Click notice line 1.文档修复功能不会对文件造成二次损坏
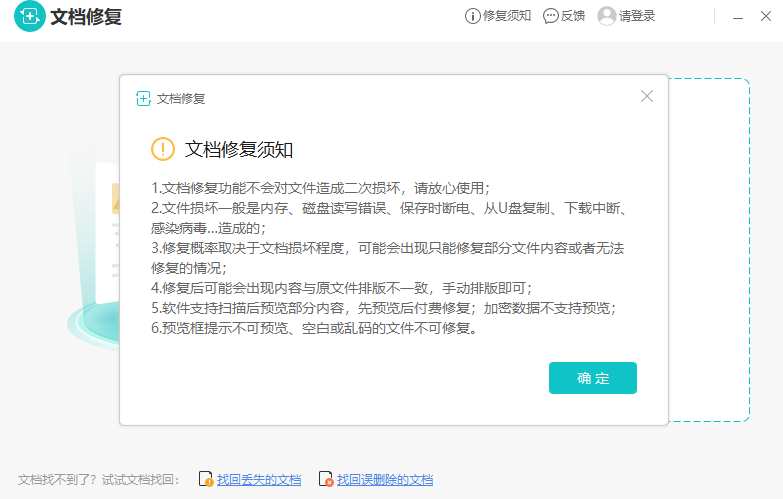 pos(321,188)
